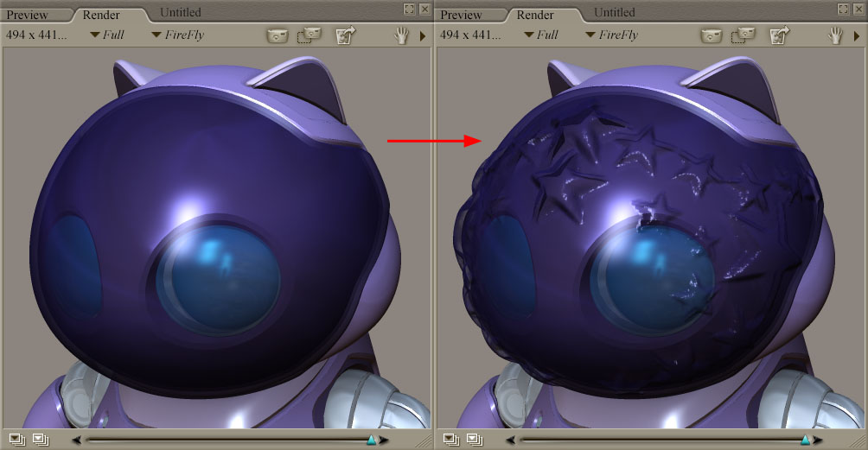Click resize grip of smooth-helmet panel
The height and width of the screenshot is (450, 868).
pyautogui.click(x=425, y=440)
